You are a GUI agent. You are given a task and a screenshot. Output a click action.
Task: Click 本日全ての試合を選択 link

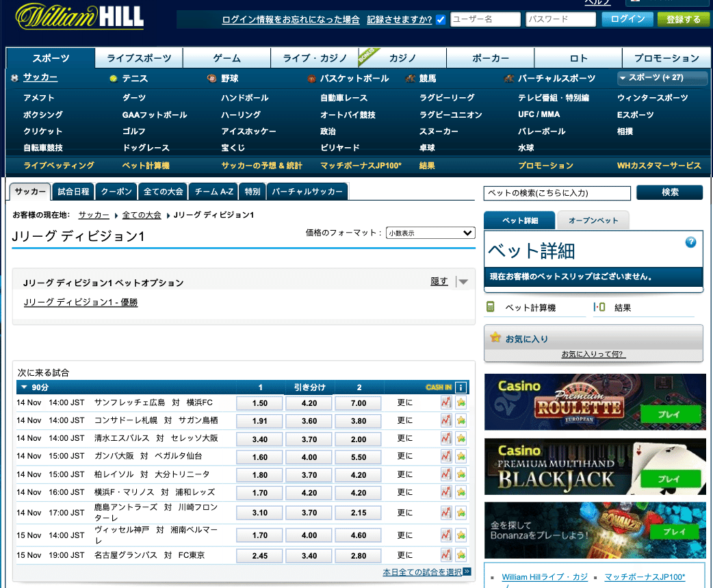point(422,572)
